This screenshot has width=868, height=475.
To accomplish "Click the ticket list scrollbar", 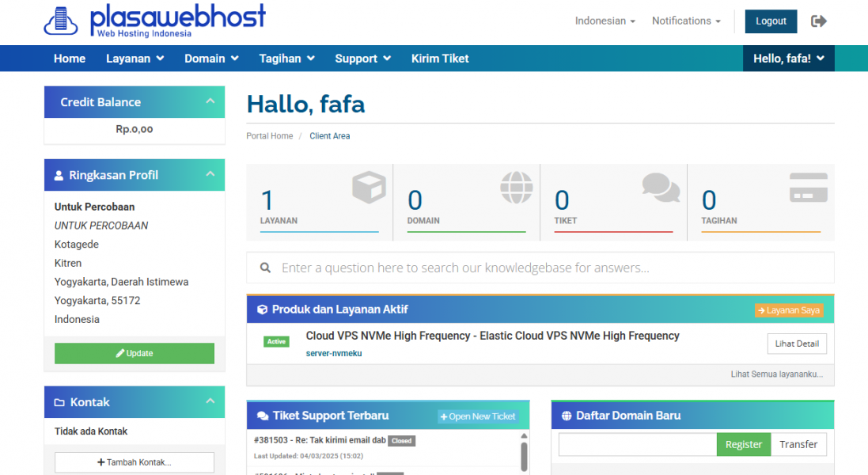I will (524, 456).
